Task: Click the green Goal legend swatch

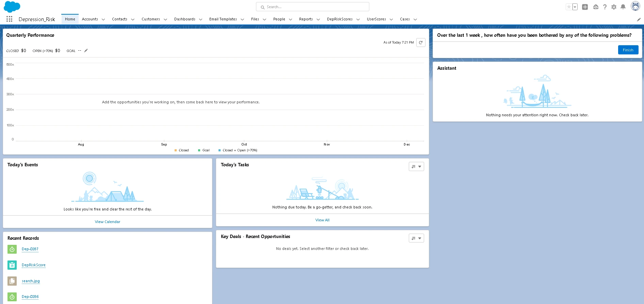Action: (199, 150)
